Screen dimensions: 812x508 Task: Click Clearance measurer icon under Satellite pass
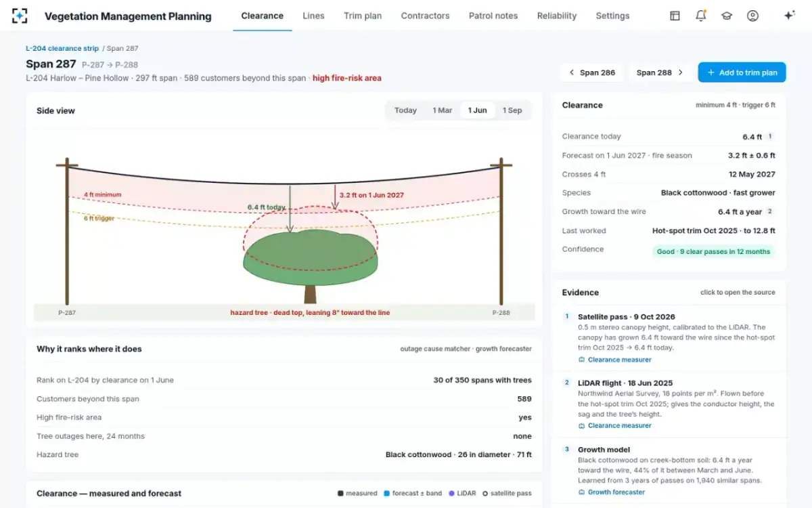pos(581,360)
